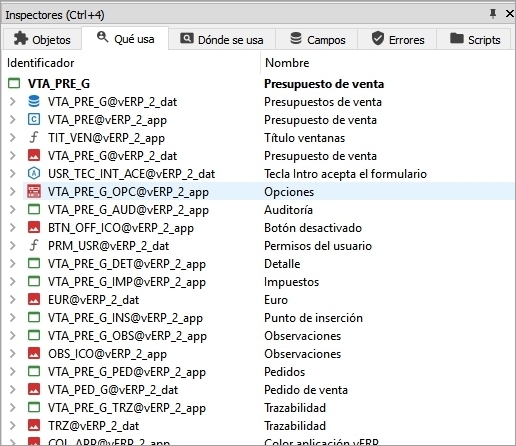Select the VTA_PRE_G_IMP@vERP_2_app Impuestos row
516x446 pixels.
(258, 282)
